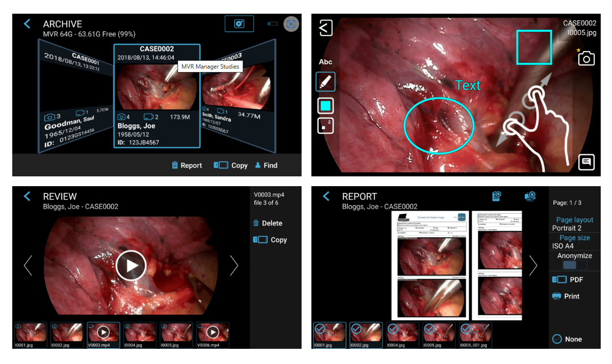Copy the current file in REVIEW side panel
Screen dimensions: 612x364
pyautogui.click(x=270, y=240)
